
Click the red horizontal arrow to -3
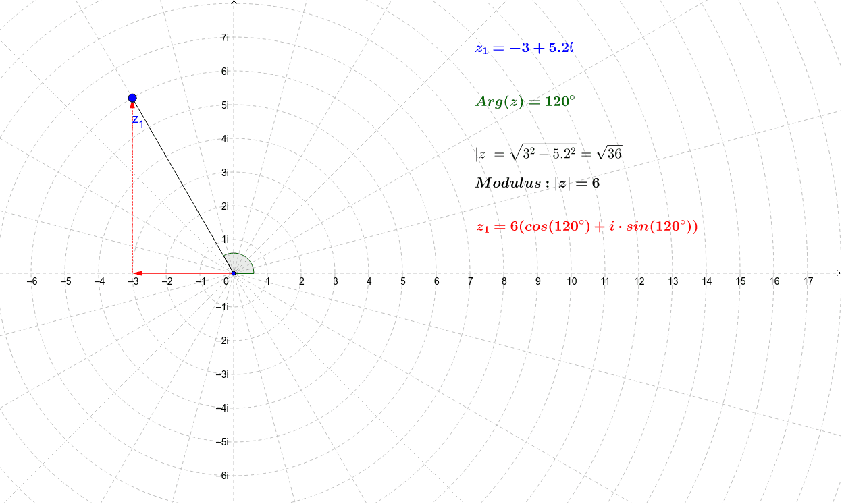click(183, 273)
